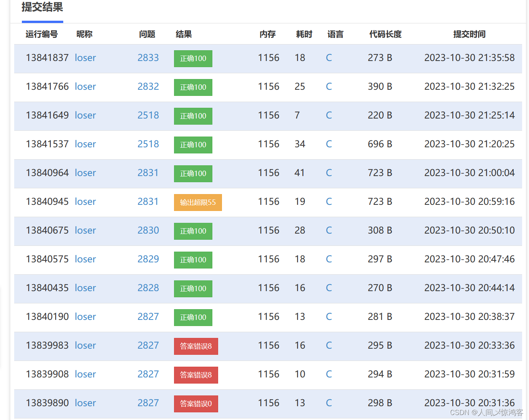This screenshot has height=420, width=529.
Task: Open problem 2827 in run 13839890 row
Action: pos(148,403)
